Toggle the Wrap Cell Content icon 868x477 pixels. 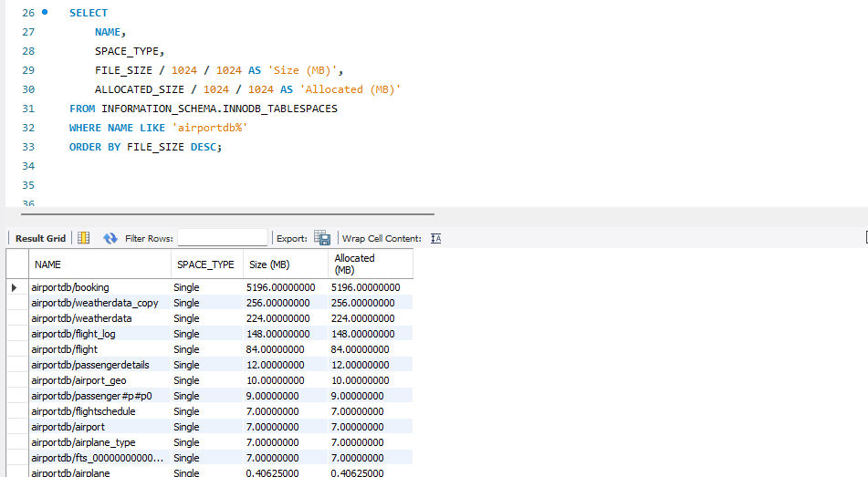435,238
